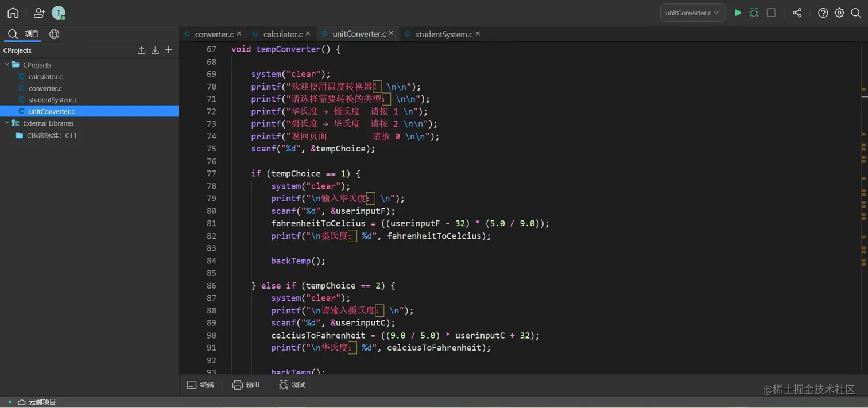Image resolution: width=868 pixels, height=408 pixels.
Task: Click the download icon in CProjects header
Action: tap(155, 50)
